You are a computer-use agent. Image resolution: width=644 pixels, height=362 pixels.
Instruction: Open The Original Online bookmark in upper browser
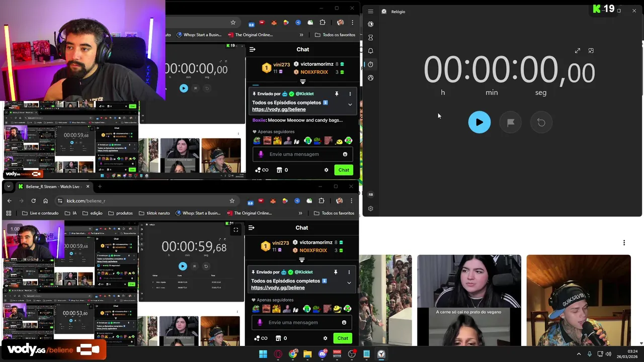click(250, 35)
